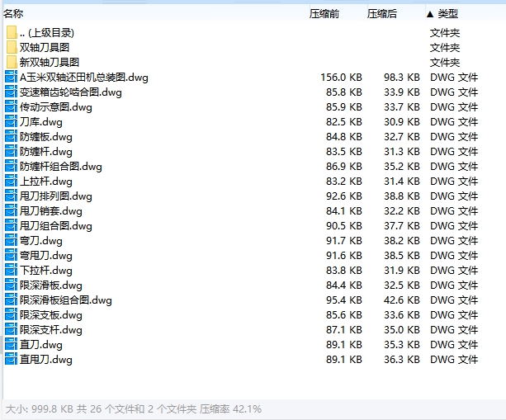
Task: Click the .. (上级目录) entry text
Action: click(x=47, y=32)
